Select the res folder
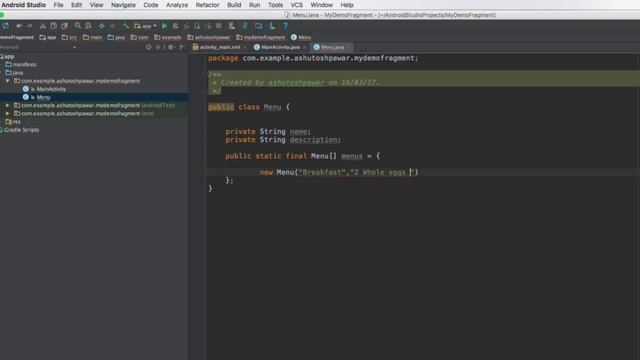 (x=13, y=122)
